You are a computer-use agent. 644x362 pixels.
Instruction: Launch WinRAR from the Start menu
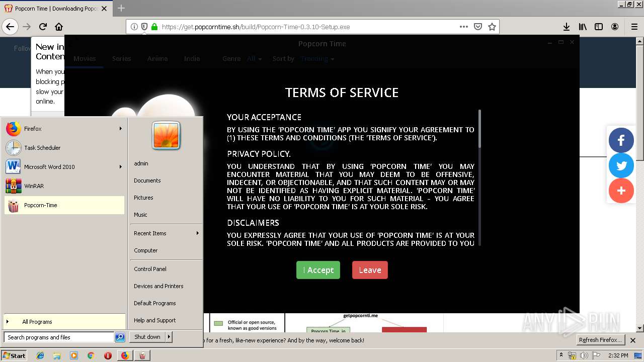(64, 186)
